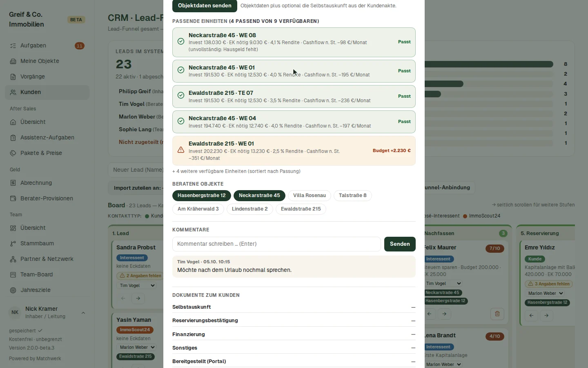Click the Pakete & Preise tag icon
The image size is (588, 368).
[x=13, y=153]
